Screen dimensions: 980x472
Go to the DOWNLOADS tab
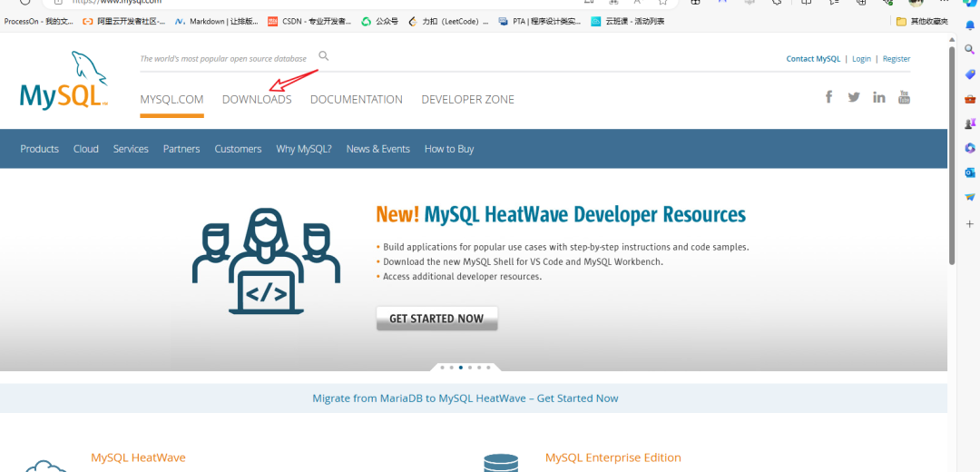click(257, 100)
